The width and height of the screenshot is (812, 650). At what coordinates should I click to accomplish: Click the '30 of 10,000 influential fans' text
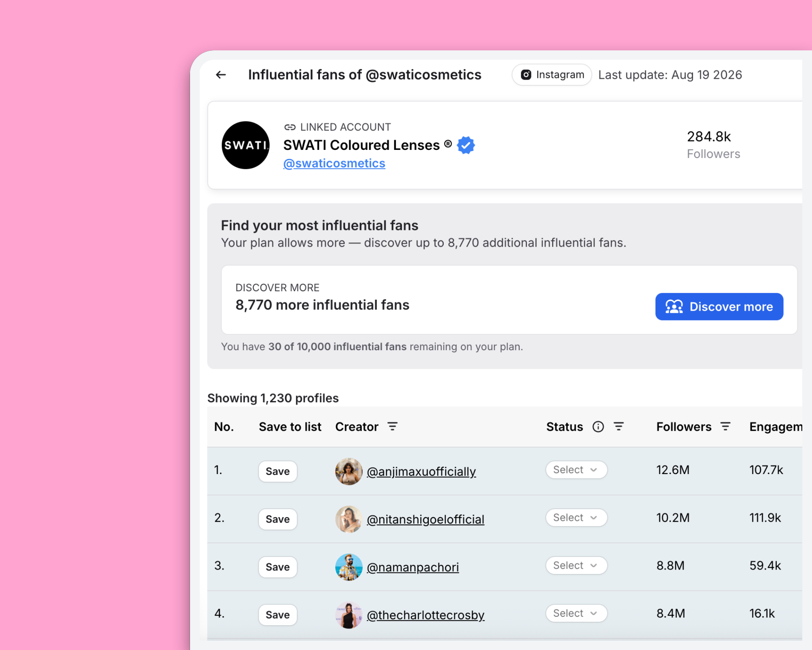pyautogui.click(x=337, y=347)
